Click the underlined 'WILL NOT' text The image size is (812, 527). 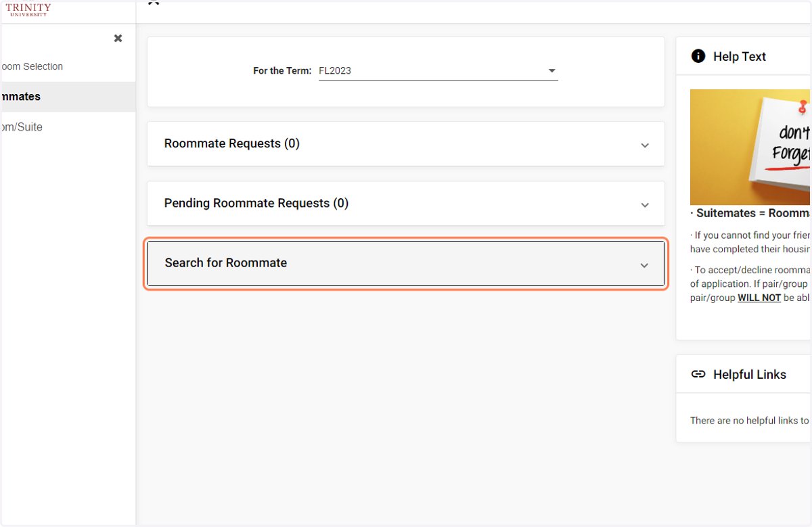pos(759,298)
